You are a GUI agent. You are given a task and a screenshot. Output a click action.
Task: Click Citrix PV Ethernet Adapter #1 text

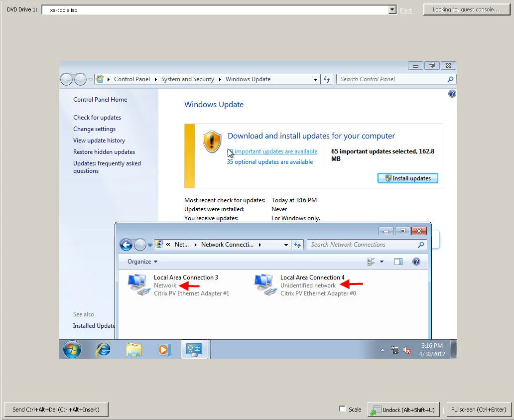(191, 293)
